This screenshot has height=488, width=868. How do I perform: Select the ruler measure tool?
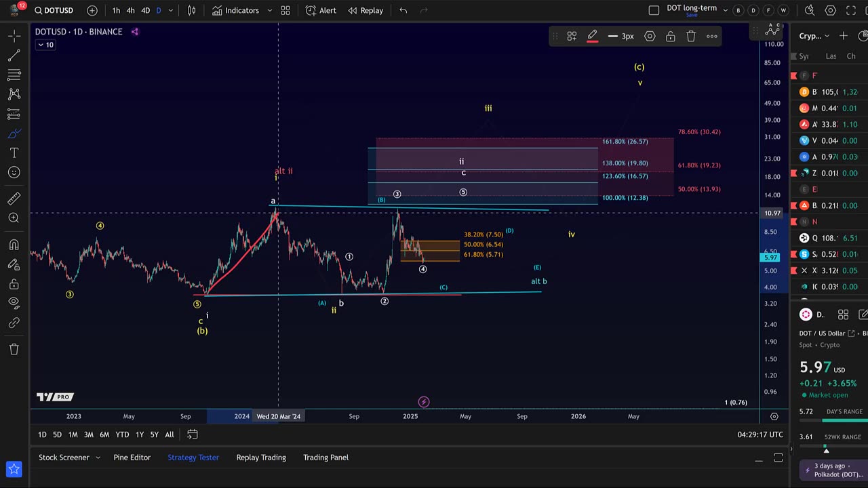(x=14, y=198)
